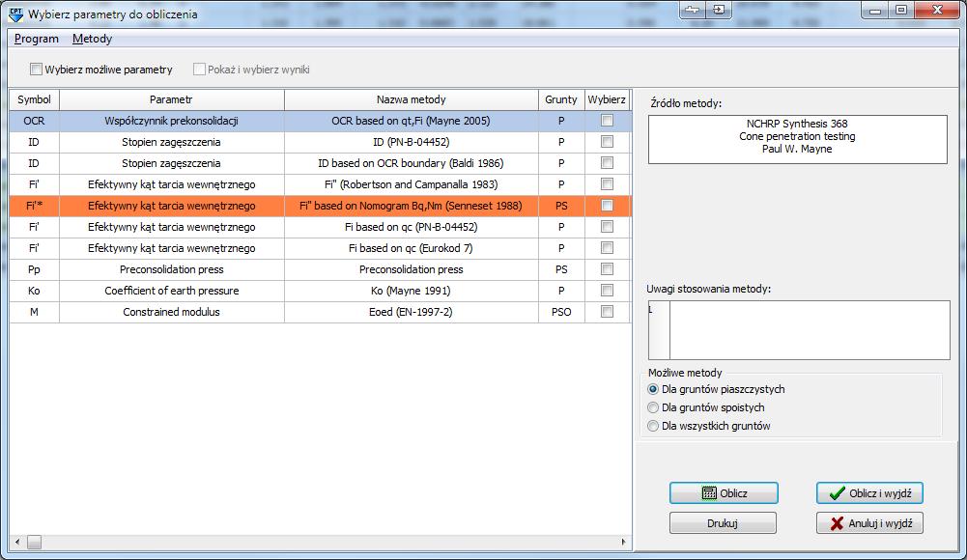Viewport: 967px width, 560px height.
Task: Select the M symbol cell
Action: pyautogui.click(x=34, y=312)
